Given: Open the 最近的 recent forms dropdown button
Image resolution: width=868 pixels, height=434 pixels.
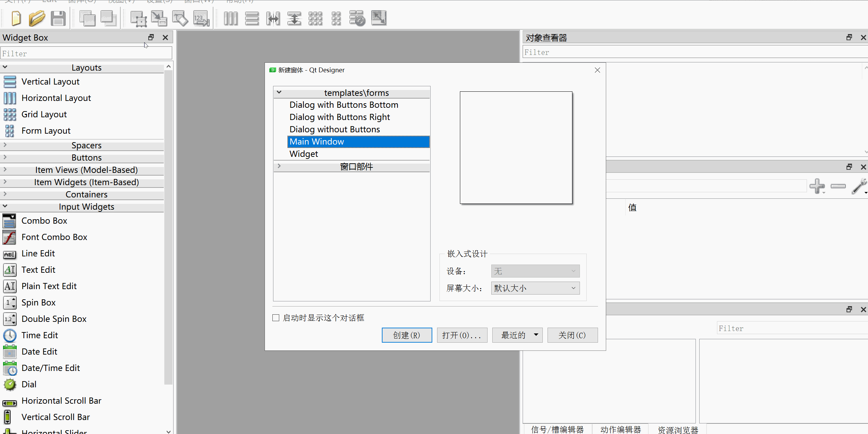Looking at the screenshot, I should click(517, 335).
